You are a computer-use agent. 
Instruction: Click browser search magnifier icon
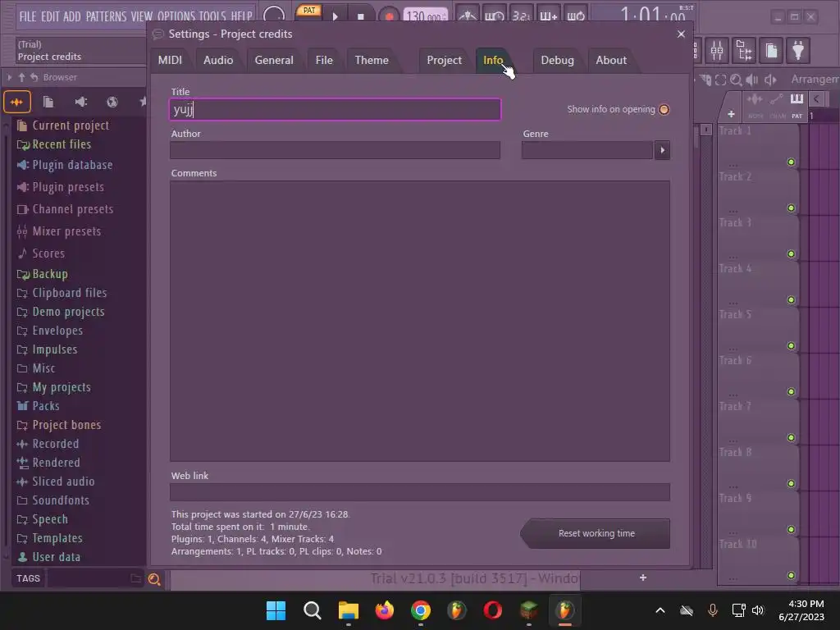click(153, 578)
